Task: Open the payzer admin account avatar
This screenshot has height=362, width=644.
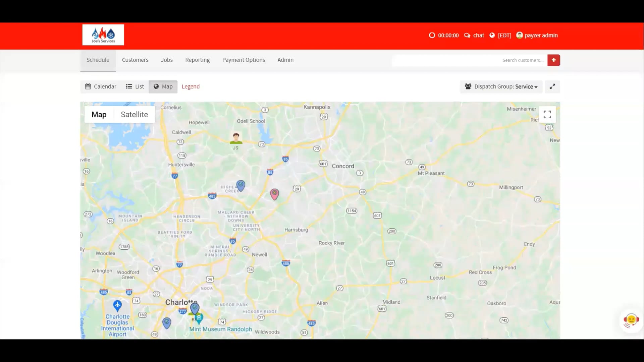Action: pos(520,35)
